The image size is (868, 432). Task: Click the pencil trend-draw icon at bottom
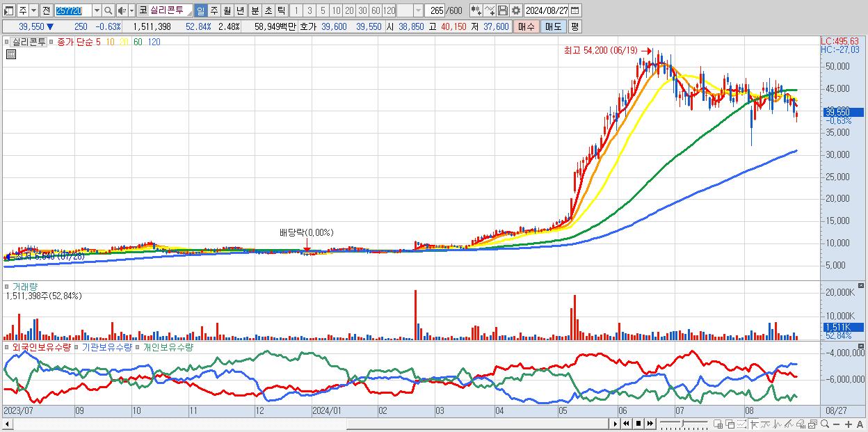[x=789, y=424]
